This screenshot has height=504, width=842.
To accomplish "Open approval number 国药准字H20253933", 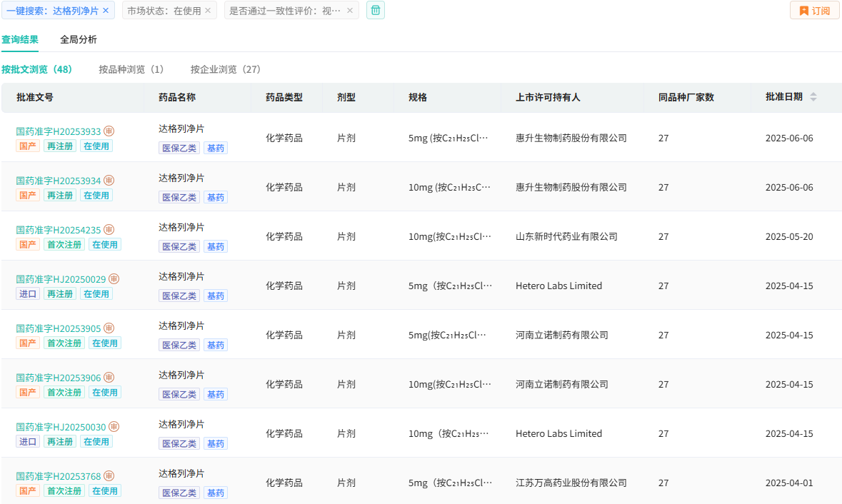I will coord(59,131).
